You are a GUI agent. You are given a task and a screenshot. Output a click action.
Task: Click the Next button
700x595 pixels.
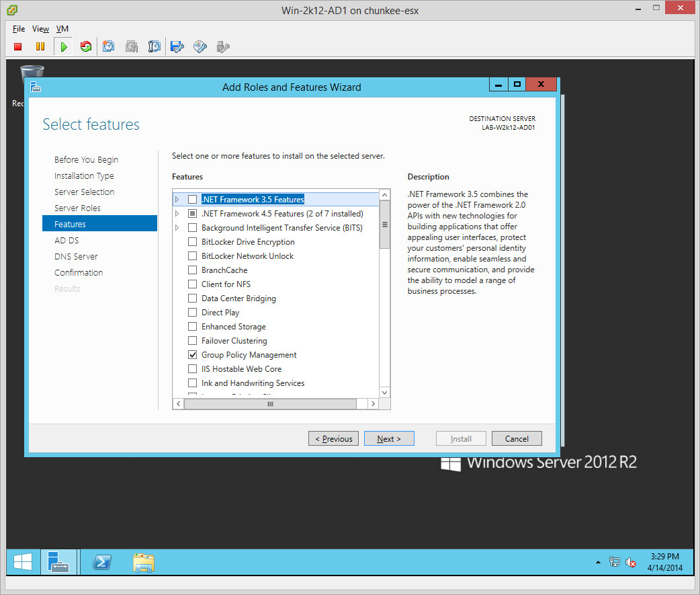(x=389, y=439)
